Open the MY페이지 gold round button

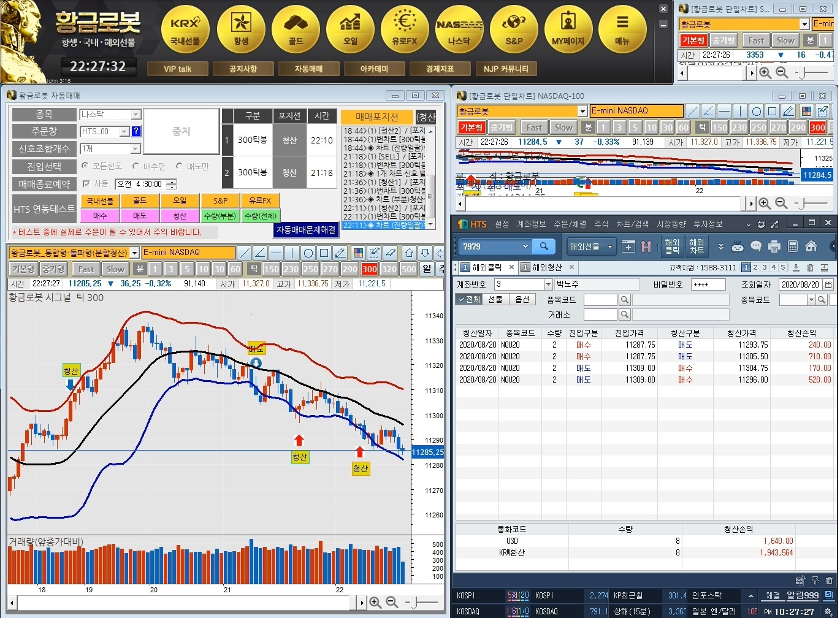[568, 29]
